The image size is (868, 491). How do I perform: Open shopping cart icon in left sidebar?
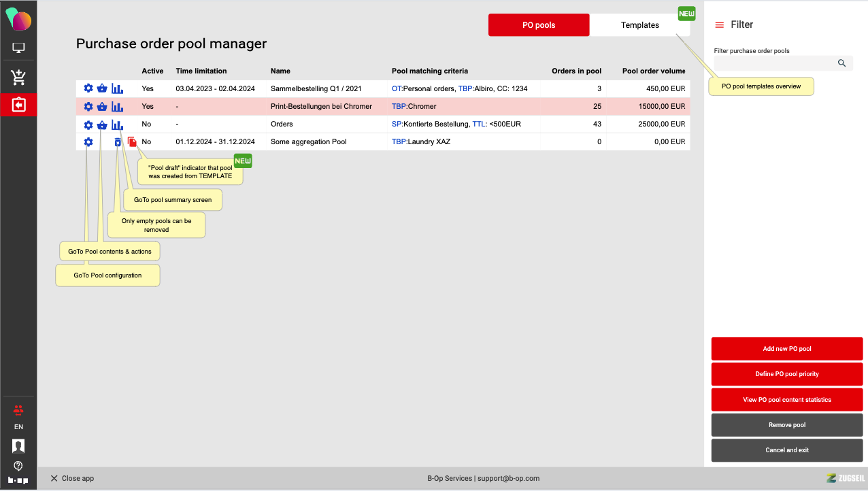tap(18, 78)
